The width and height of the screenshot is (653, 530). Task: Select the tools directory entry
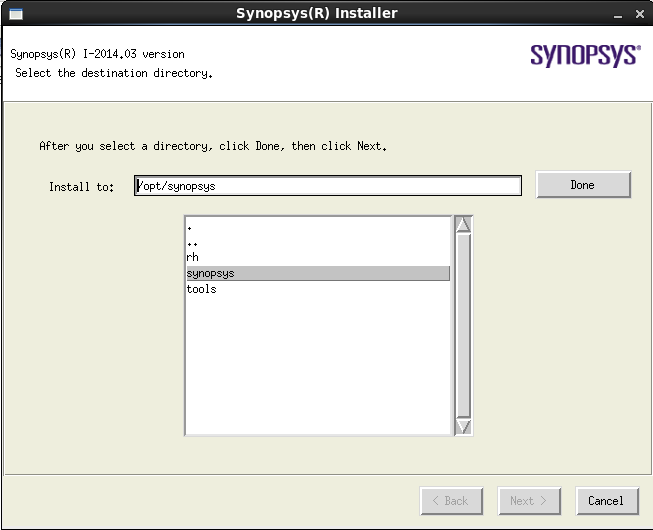click(318, 289)
